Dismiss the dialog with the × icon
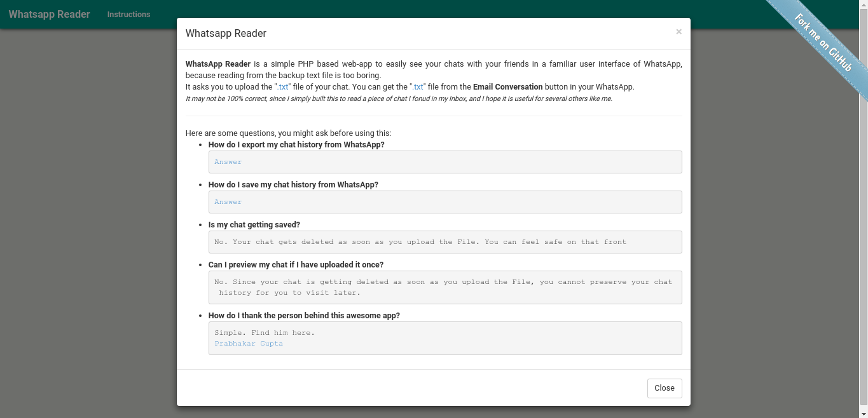Image resolution: width=868 pixels, height=418 pixels. point(679,32)
